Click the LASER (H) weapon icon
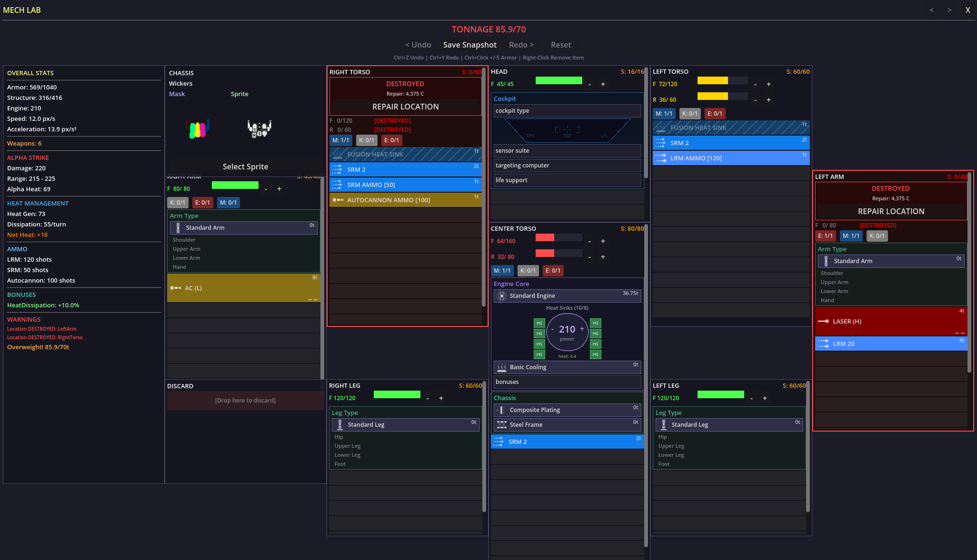The width and height of the screenshot is (977, 560). click(823, 321)
